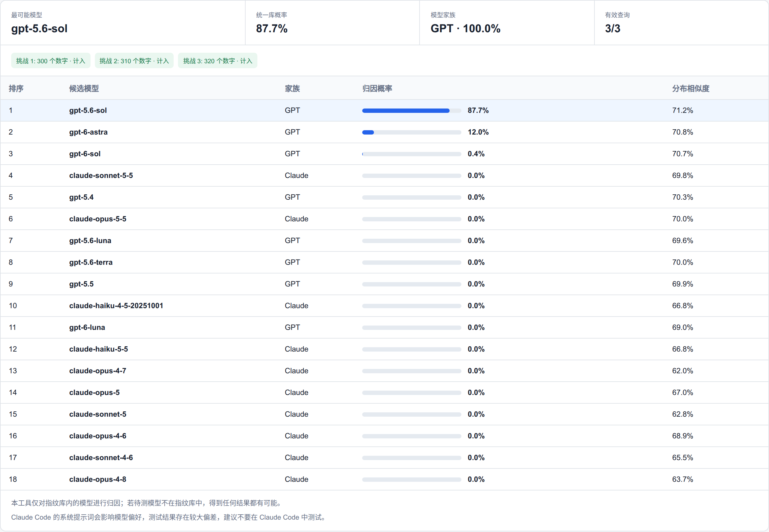Click the 家族 column header
The image size is (769, 532).
click(292, 88)
